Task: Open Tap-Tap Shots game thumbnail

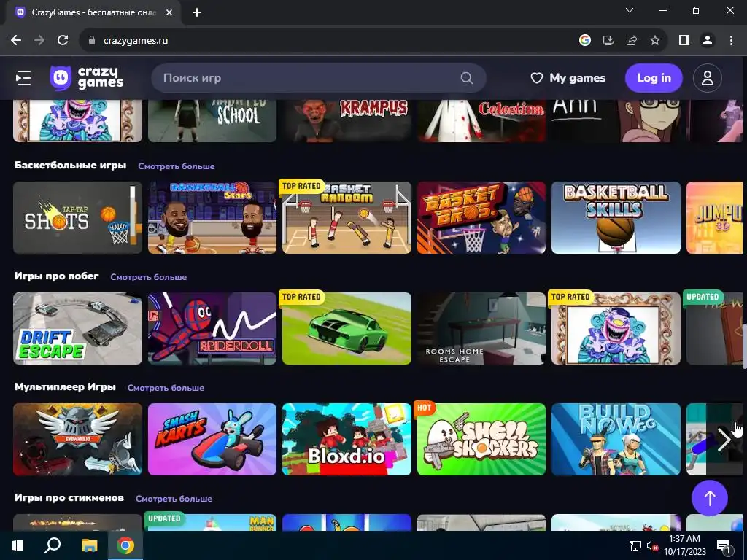Action: pos(77,217)
